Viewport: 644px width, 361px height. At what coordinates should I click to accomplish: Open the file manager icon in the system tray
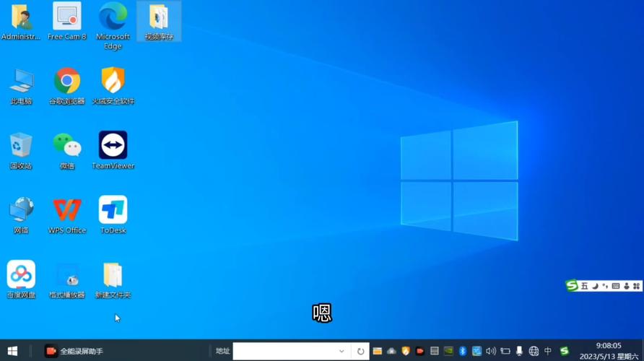point(378,351)
